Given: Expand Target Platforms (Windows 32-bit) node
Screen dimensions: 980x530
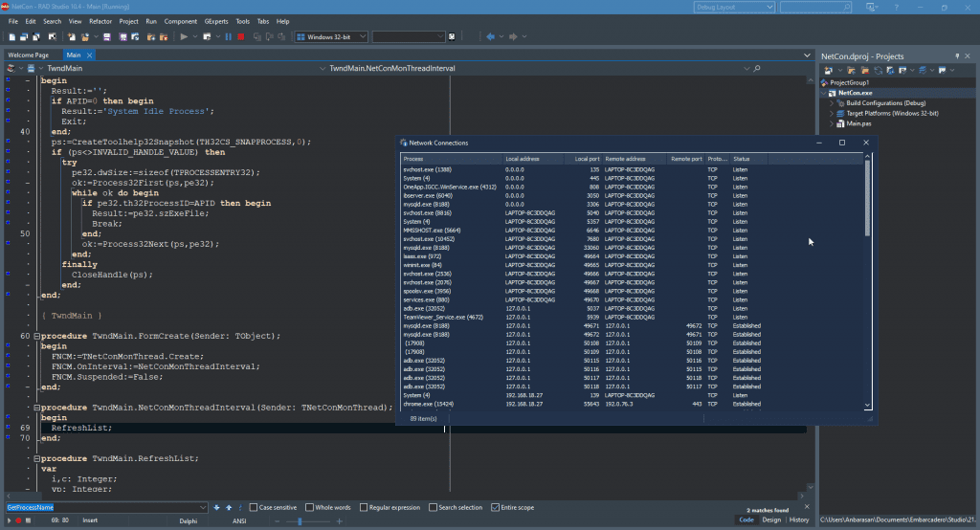Looking at the screenshot, I should [832, 114].
